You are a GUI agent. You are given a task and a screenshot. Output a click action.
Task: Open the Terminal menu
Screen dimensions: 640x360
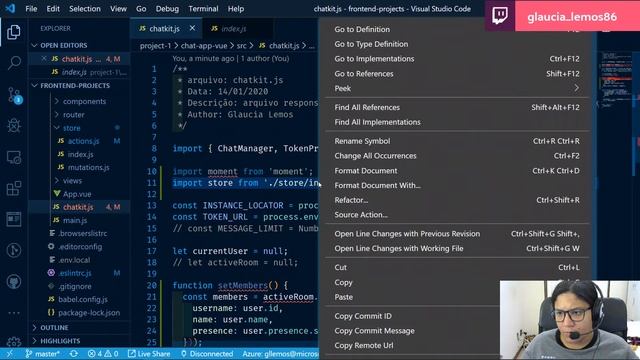pyautogui.click(x=203, y=9)
